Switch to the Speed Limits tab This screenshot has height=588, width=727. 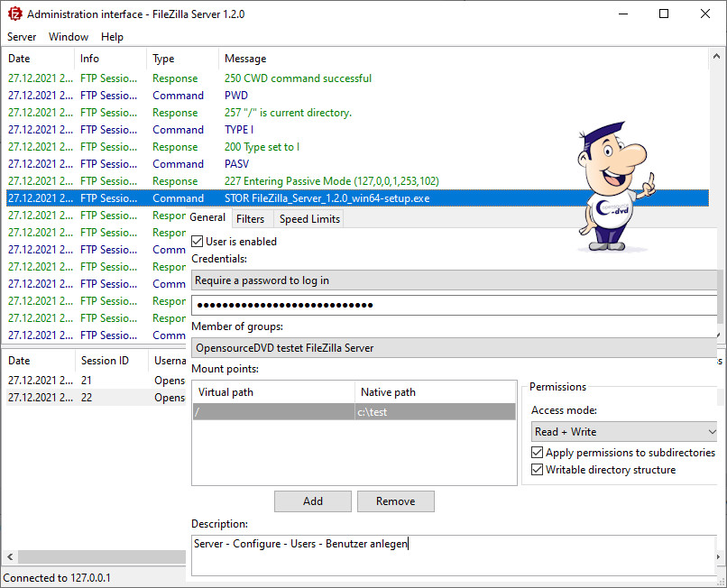tap(309, 219)
